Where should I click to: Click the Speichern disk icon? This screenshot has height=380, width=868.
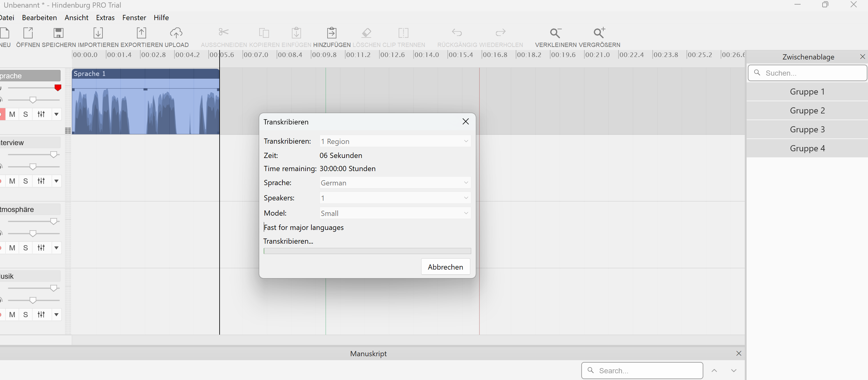tap(58, 33)
